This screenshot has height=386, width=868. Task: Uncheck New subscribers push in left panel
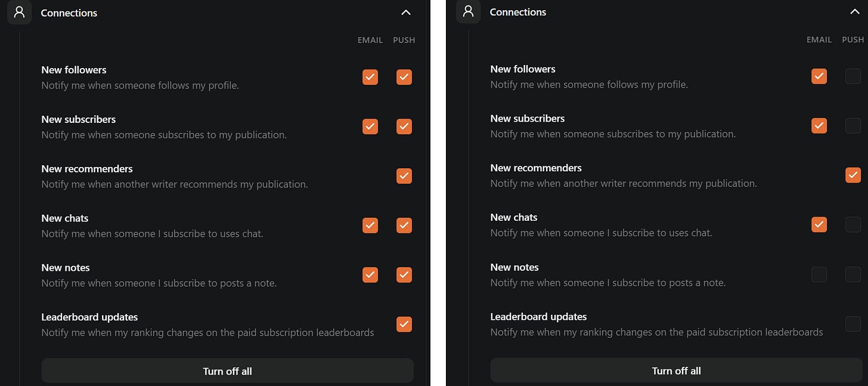pyautogui.click(x=404, y=126)
